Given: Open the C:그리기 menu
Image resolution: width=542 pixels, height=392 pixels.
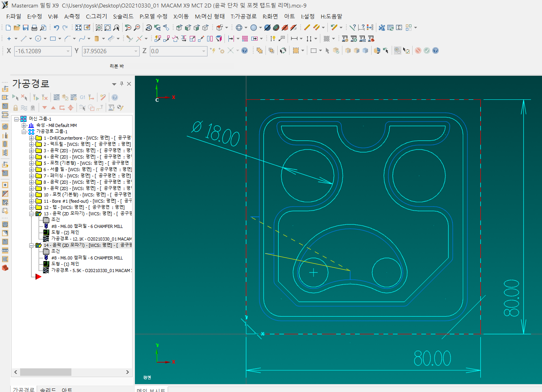Looking at the screenshot, I should [x=97, y=17].
